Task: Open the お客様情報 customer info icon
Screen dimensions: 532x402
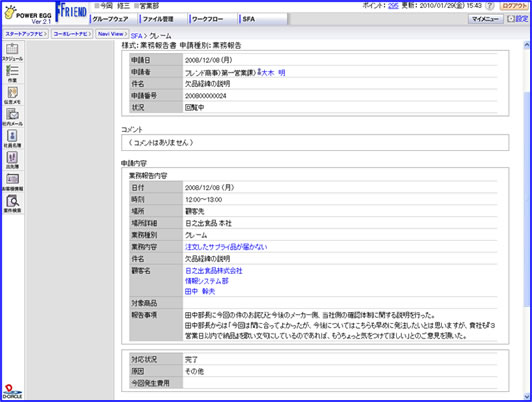Action: click(x=13, y=182)
